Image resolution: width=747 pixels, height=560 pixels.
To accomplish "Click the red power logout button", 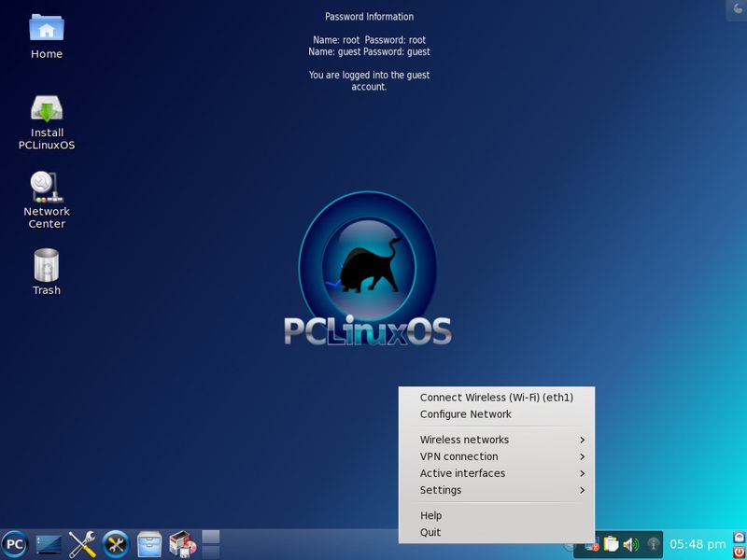I will 739,552.
